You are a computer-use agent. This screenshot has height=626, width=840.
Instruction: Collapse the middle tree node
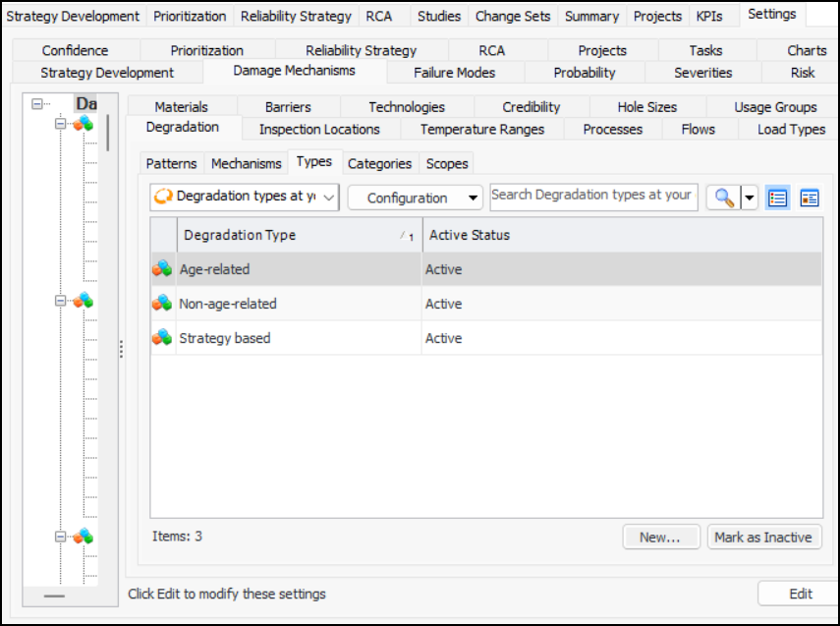(61, 301)
